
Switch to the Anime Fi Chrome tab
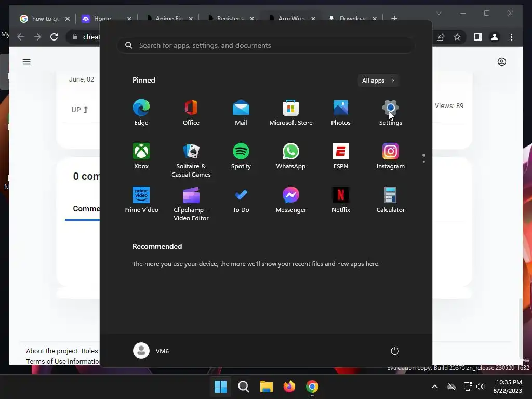pyautogui.click(x=168, y=19)
